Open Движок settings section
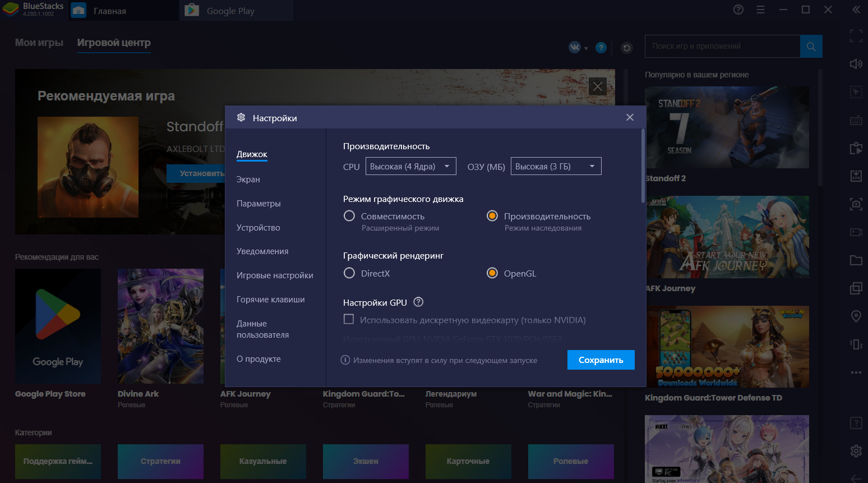The height and width of the screenshot is (483, 868). pos(252,154)
